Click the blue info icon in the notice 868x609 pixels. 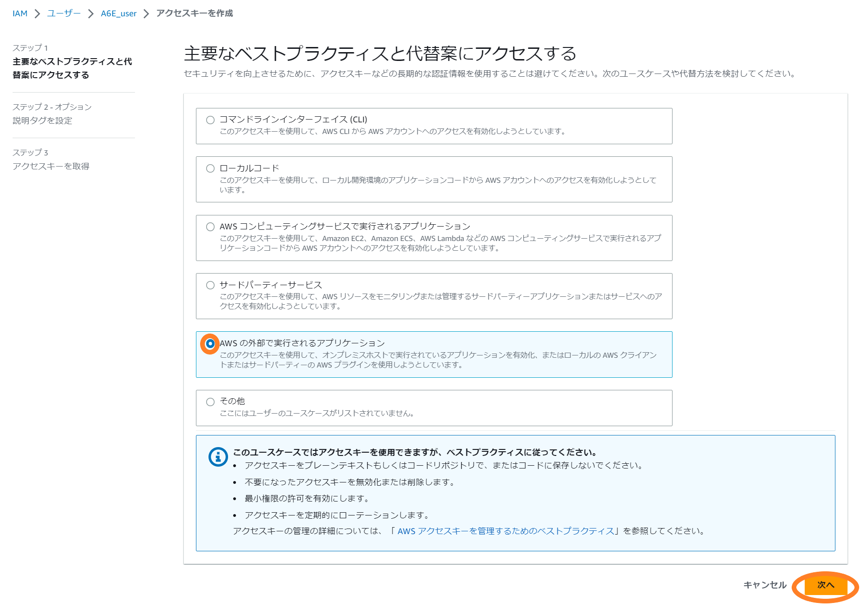click(x=218, y=457)
